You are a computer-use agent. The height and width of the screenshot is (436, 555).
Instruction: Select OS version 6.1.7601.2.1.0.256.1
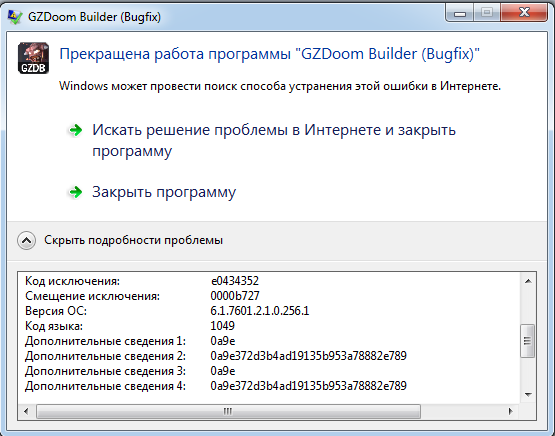(x=260, y=311)
